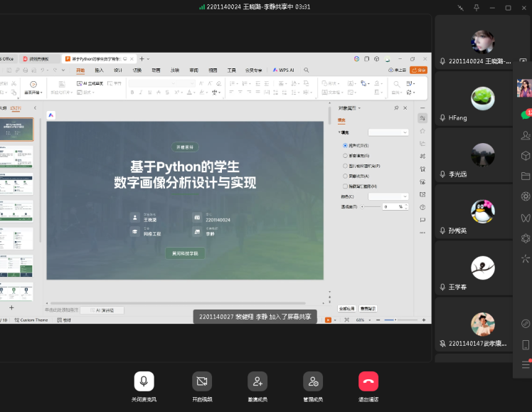Select 纯色填充 solid fill radio option
This screenshot has height=412, width=532.
point(346,145)
